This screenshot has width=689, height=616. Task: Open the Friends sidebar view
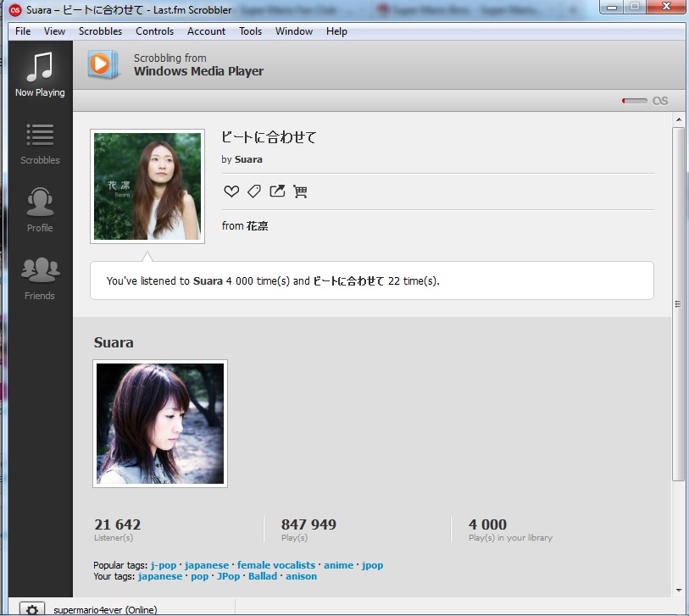39,279
